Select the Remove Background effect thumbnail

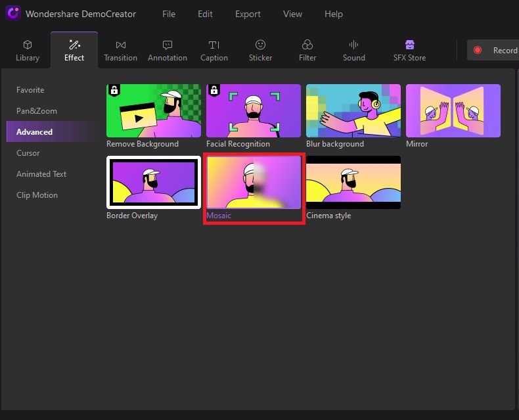154,110
